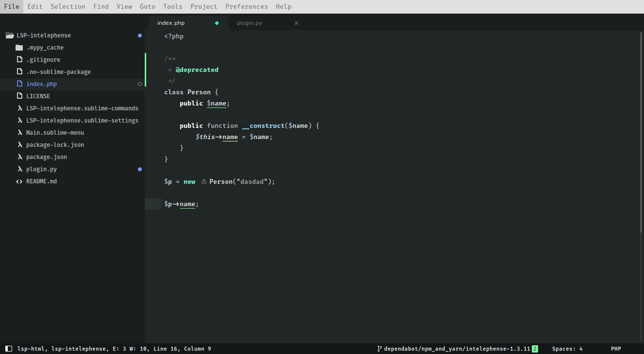Image resolution: width=644 pixels, height=354 pixels.
Task: Click the markup icon beside README.md
Action: pos(19,181)
